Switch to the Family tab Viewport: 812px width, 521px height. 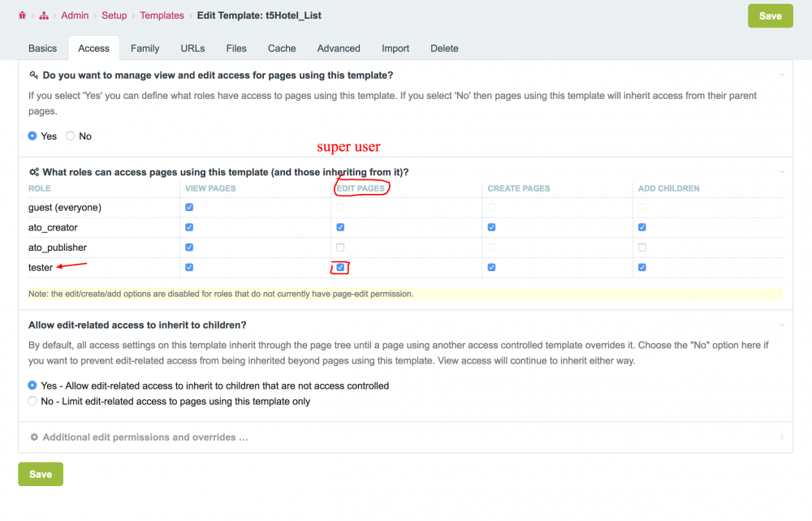click(x=145, y=49)
